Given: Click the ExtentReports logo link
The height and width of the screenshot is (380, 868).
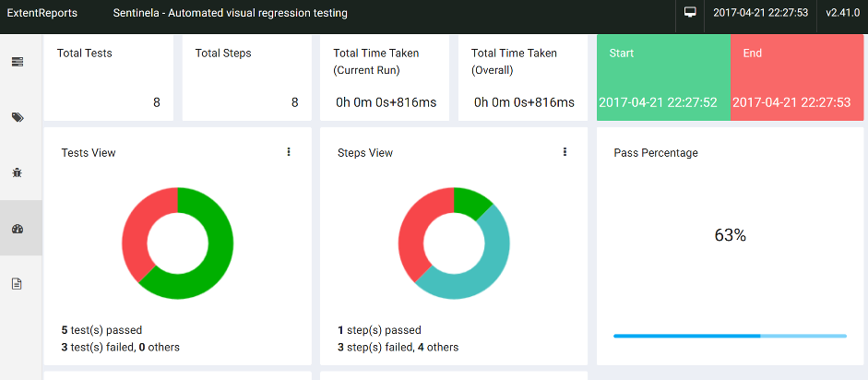Looking at the screenshot, I should click(42, 13).
